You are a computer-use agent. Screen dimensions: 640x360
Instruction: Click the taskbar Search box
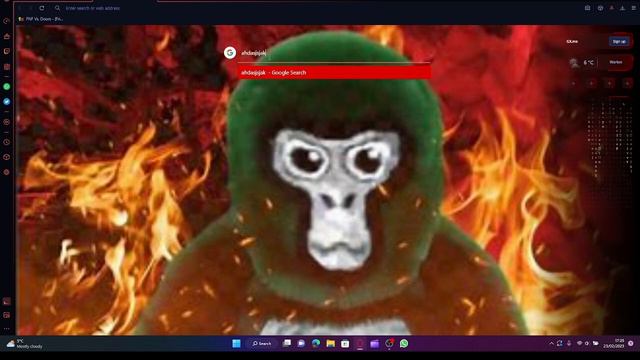(x=262, y=344)
